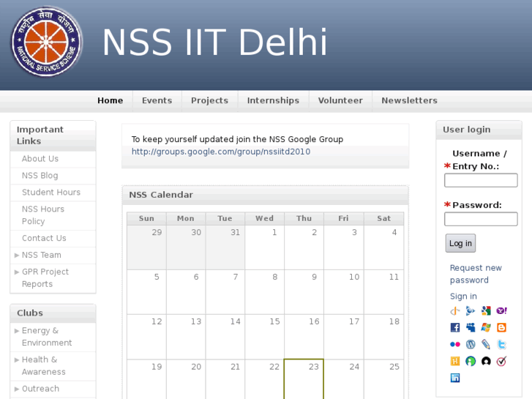The image size is (532, 399).
Task: Sign in with the LiveJournal pencil icon
Action: [x=486, y=344]
